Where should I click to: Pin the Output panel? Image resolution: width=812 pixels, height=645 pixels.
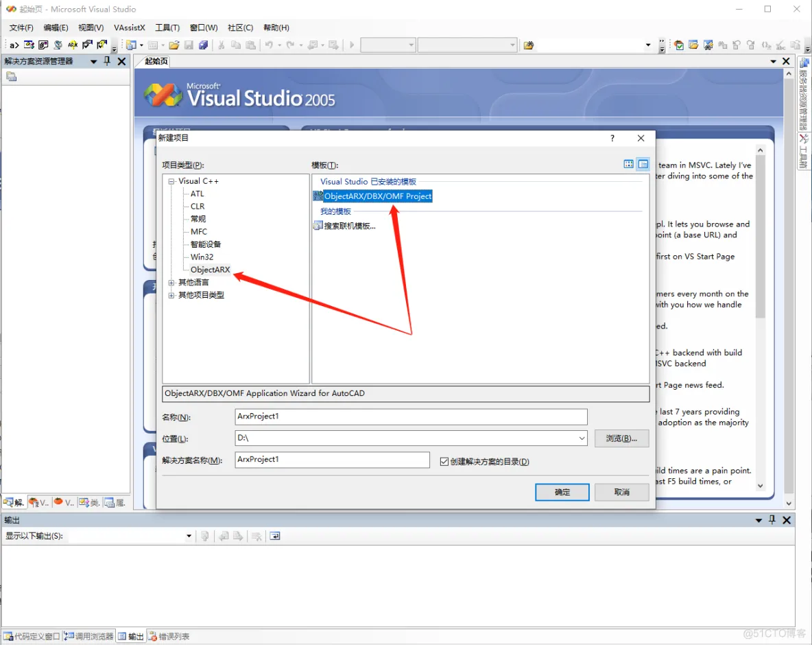click(x=772, y=519)
